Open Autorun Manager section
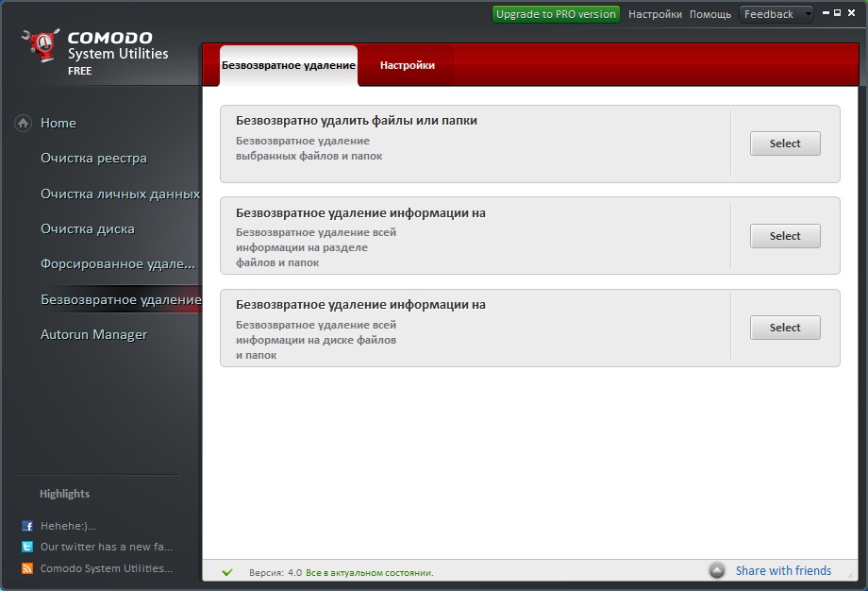The image size is (868, 591). pos(94,334)
